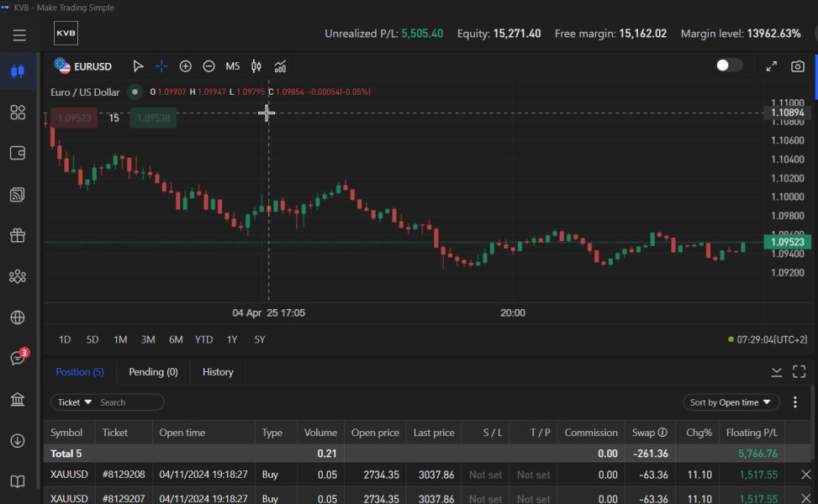
Task: Open the chat messages with 3 notifications
Action: [x=18, y=359]
